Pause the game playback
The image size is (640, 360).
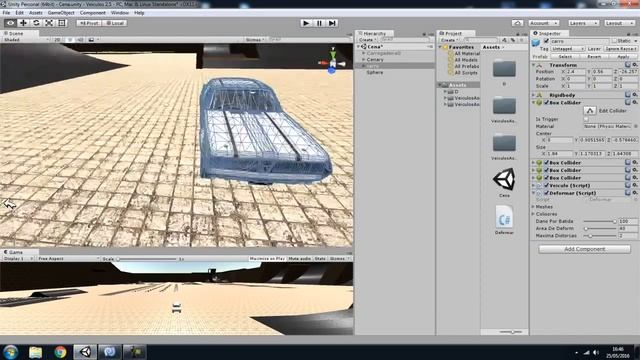(x=319, y=23)
